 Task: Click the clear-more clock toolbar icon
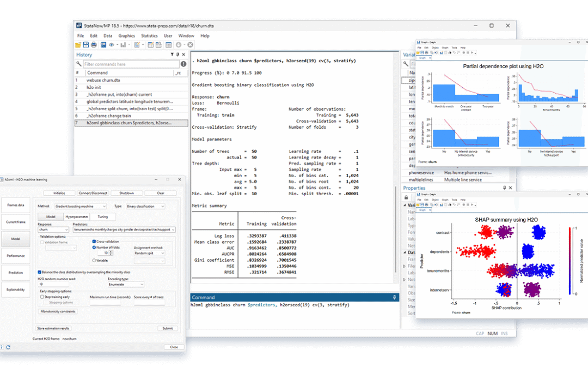pyautogui.click(x=179, y=45)
